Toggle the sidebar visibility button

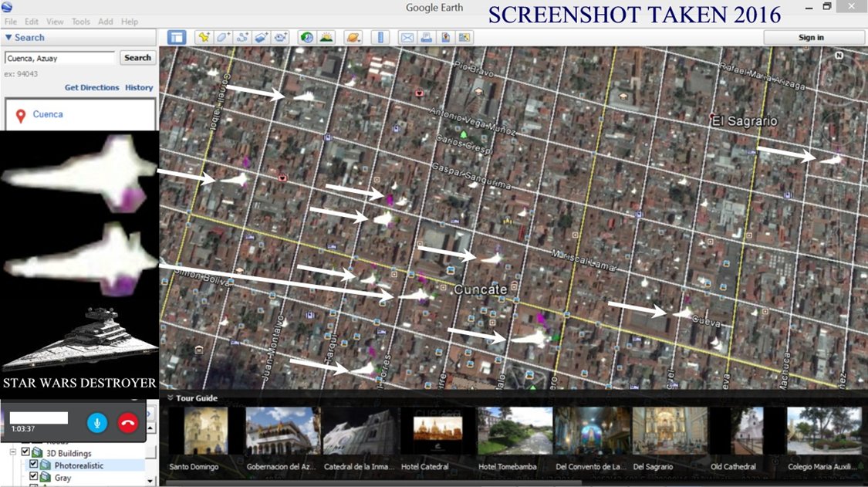[x=176, y=37]
